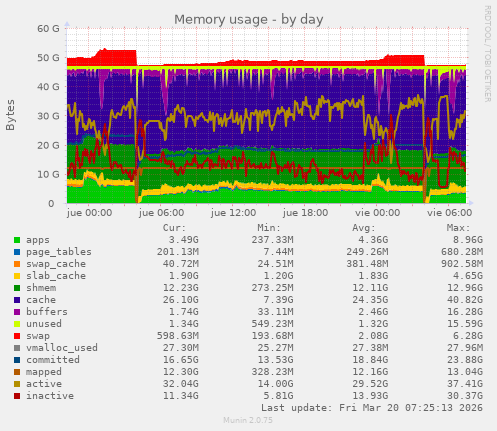Click the 'jue 00:00' time axis label
The width and height of the screenshot is (497, 431).
[89, 213]
